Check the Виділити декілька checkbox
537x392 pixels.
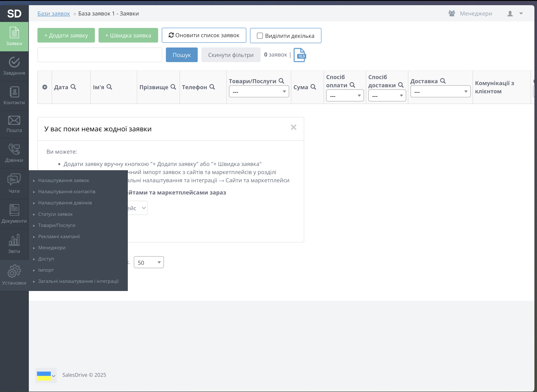pyautogui.click(x=260, y=36)
